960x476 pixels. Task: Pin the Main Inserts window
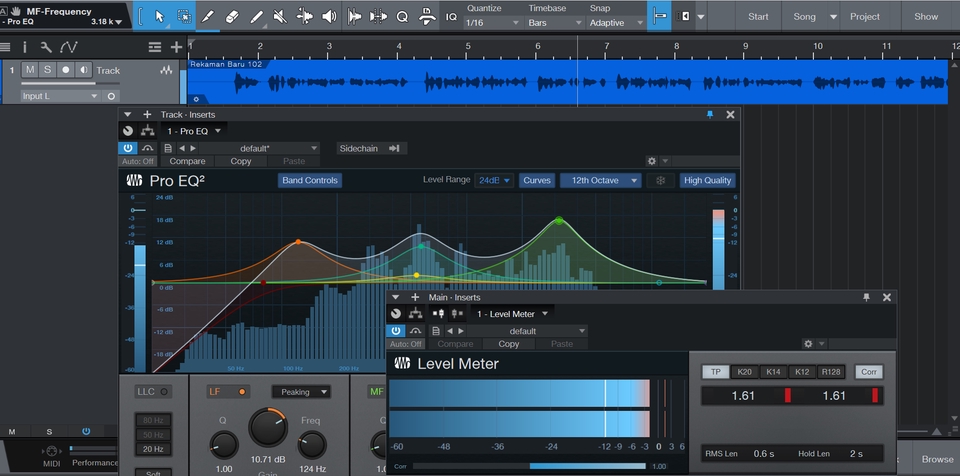point(866,297)
